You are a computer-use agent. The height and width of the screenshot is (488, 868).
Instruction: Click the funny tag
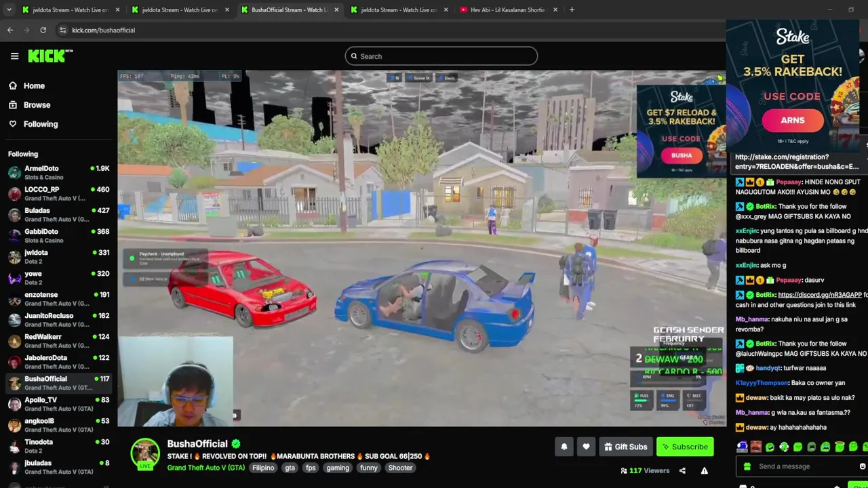pyautogui.click(x=369, y=468)
